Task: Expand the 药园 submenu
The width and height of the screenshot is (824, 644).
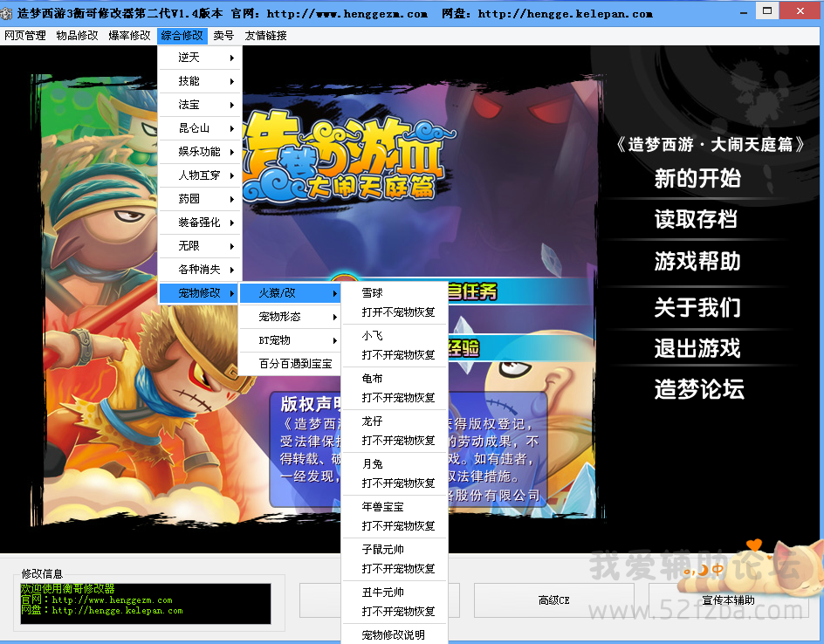Action: 200,199
